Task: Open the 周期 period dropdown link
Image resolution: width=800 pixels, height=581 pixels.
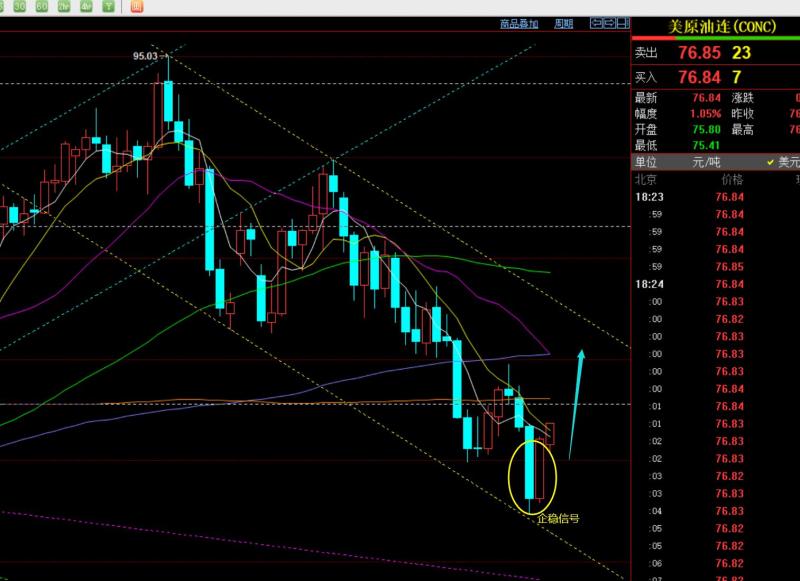Action: [x=564, y=23]
